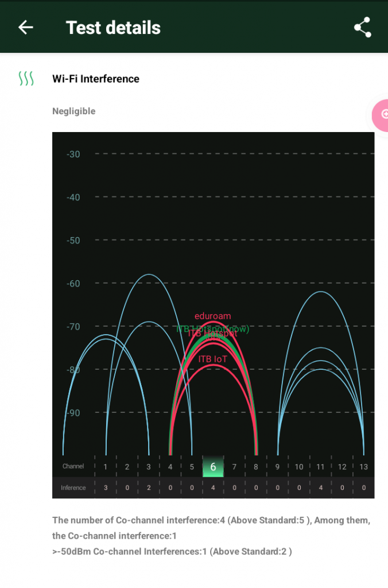
Task: Select highlighted channel 6 on the chart
Action: (213, 467)
